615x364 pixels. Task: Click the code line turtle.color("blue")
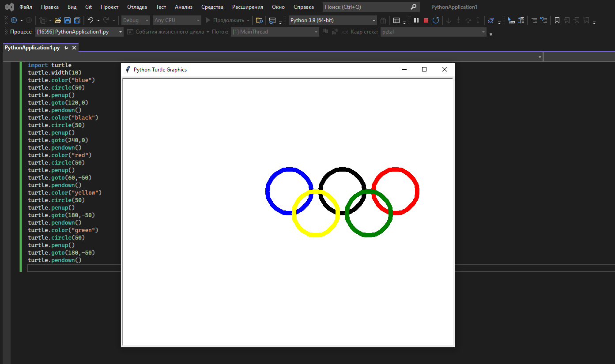click(x=61, y=80)
